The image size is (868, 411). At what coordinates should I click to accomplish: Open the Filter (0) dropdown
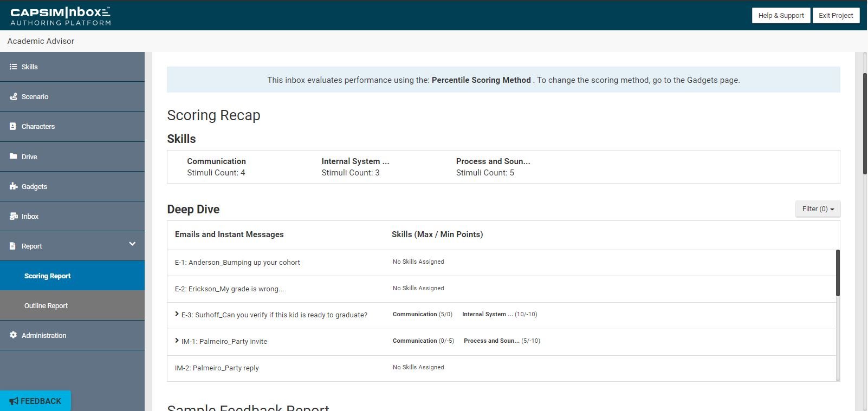(818, 209)
